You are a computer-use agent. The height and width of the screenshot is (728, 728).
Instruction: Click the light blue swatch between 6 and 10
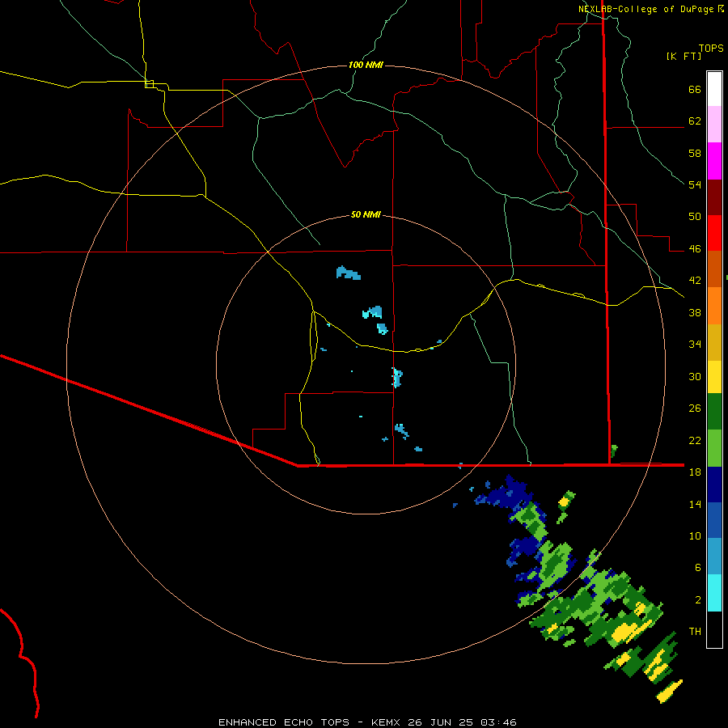point(714,557)
